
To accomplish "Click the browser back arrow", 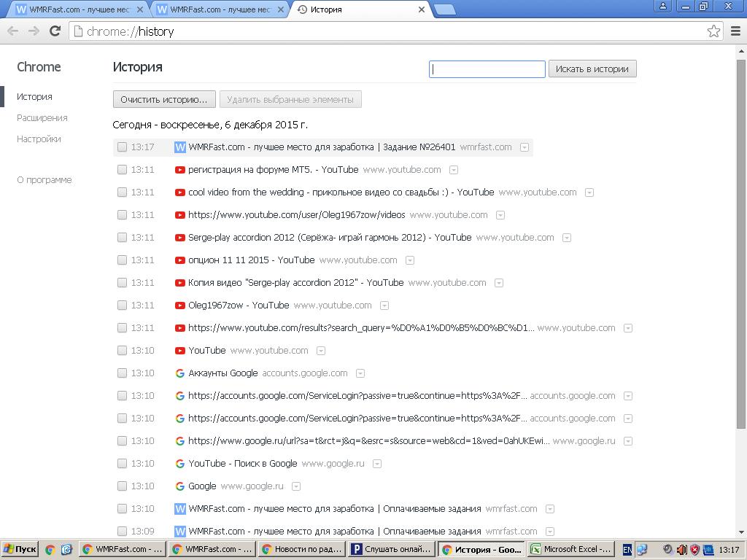I will pos(13,31).
